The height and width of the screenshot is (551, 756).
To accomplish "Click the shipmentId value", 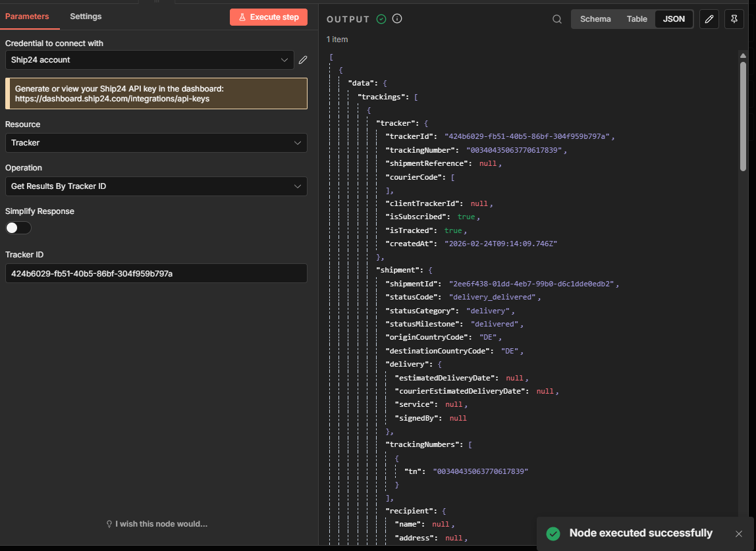I will click(531, 284).
